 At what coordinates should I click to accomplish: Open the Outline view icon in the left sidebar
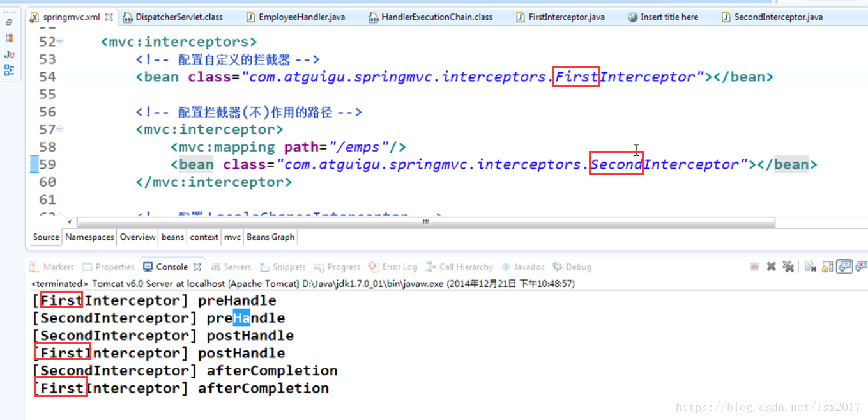[x=9, y=70]
